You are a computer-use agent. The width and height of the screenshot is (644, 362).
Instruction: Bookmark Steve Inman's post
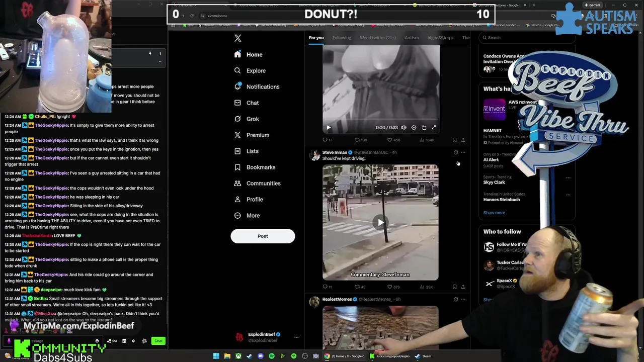click(454, 287)
